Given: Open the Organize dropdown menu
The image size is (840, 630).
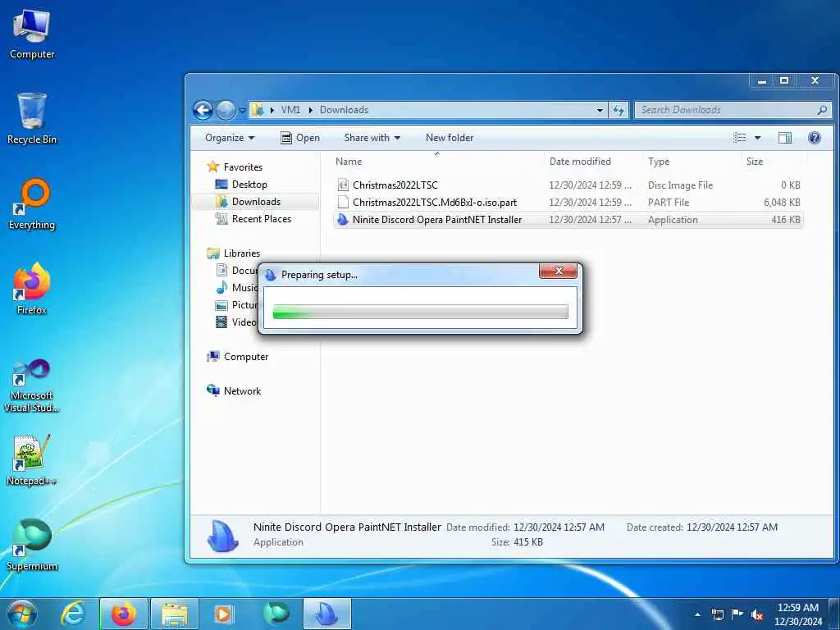Looking at the screenshot, I should point(230,138).
